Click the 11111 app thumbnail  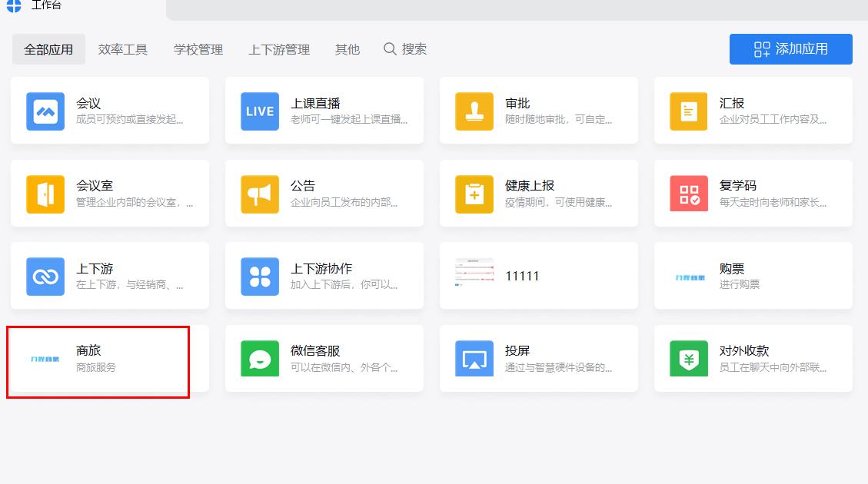pos(474,272)
